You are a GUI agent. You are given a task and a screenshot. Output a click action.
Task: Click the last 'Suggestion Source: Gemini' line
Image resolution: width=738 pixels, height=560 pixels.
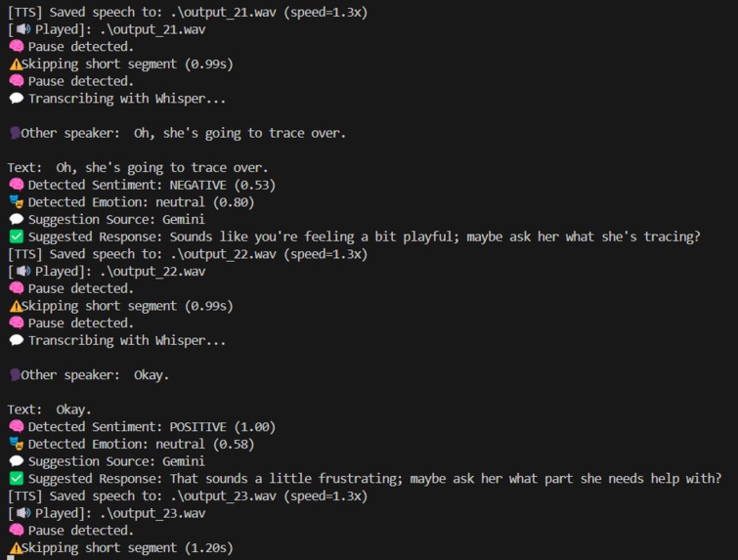(x=107, y=461)
